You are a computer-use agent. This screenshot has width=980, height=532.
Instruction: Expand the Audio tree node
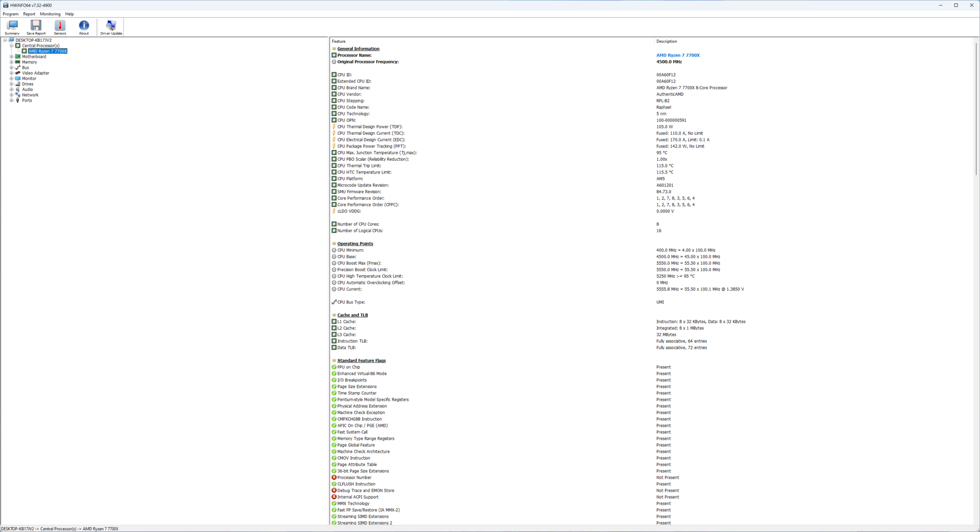(11, 89)
